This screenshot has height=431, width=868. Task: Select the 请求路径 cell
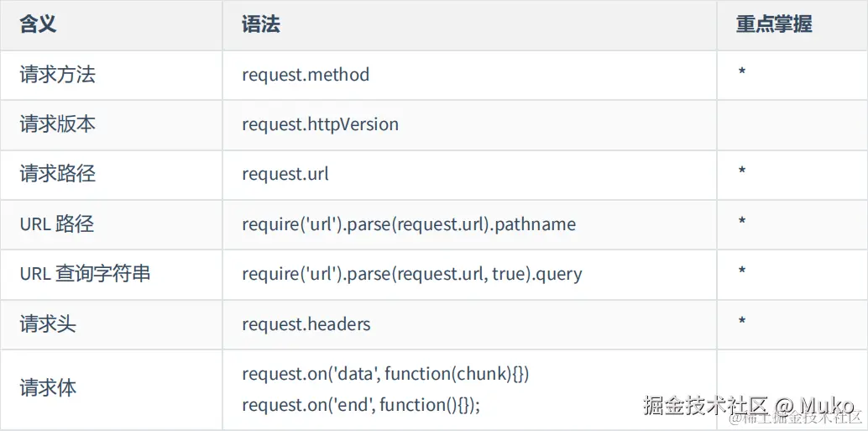pos(58,174)
